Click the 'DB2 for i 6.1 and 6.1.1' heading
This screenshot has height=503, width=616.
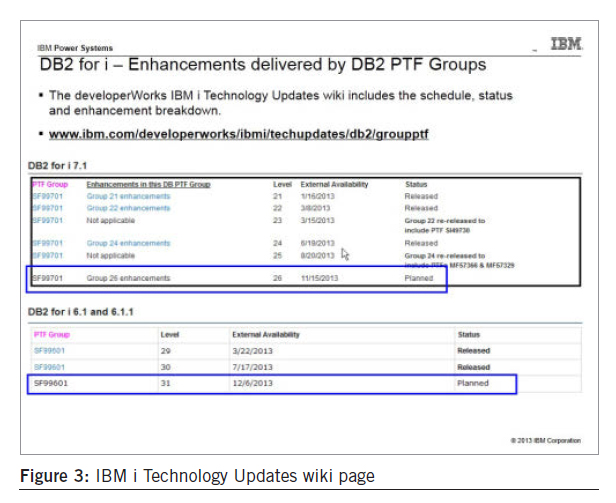[81, 312]
